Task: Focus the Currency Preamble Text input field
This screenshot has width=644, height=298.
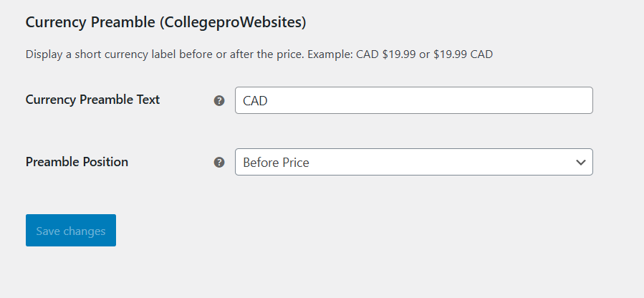Action: tap(413, 100)
